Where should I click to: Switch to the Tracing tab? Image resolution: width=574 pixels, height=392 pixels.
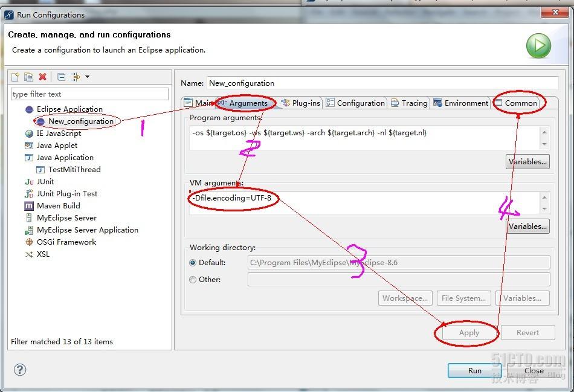(x=409, y=103)
